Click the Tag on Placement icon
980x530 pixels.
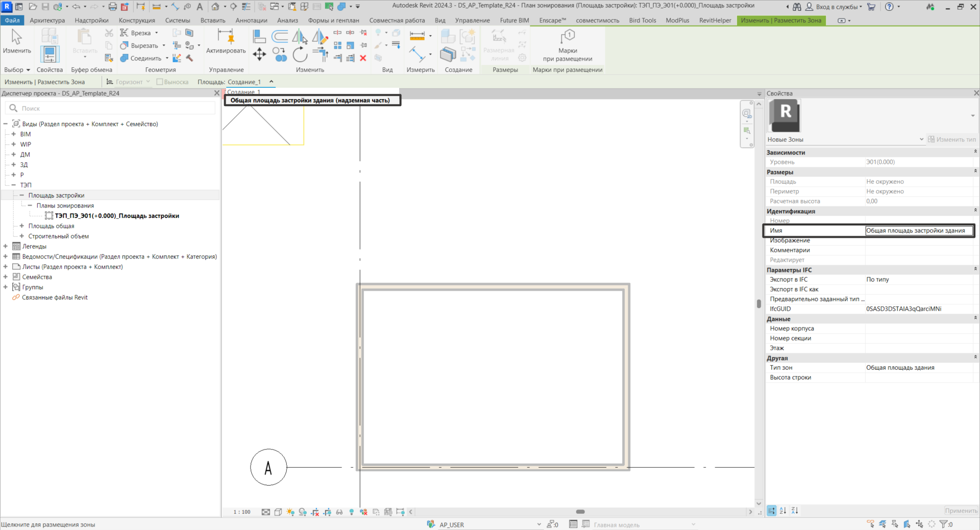pos(568,37)
